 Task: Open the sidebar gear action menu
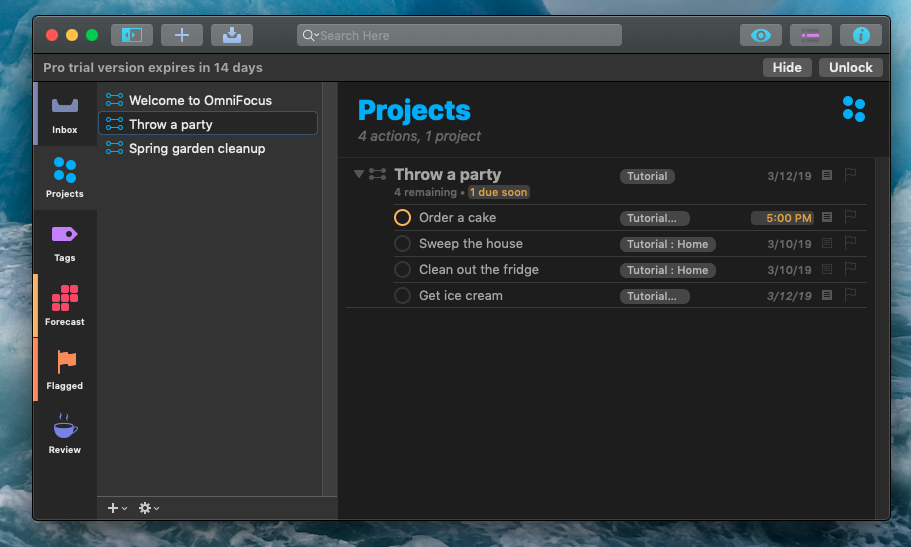click(x=149, y=508)
